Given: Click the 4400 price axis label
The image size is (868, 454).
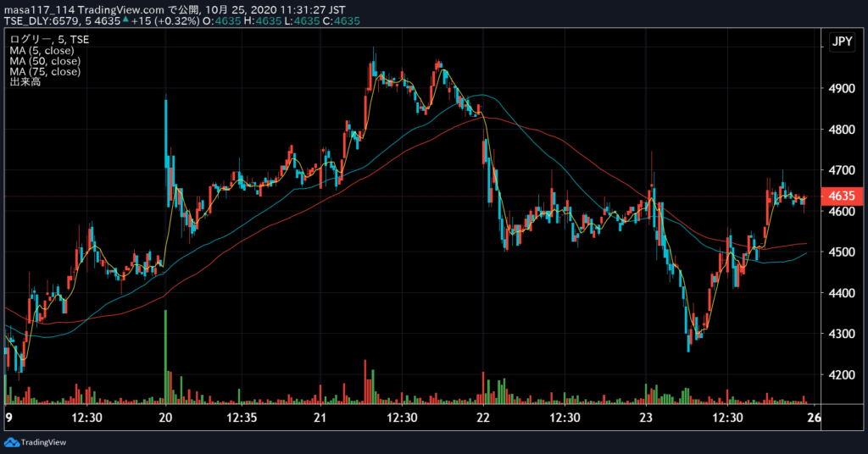Looking at the screenshot, I should pyautogui.click(x=842, y=293).
